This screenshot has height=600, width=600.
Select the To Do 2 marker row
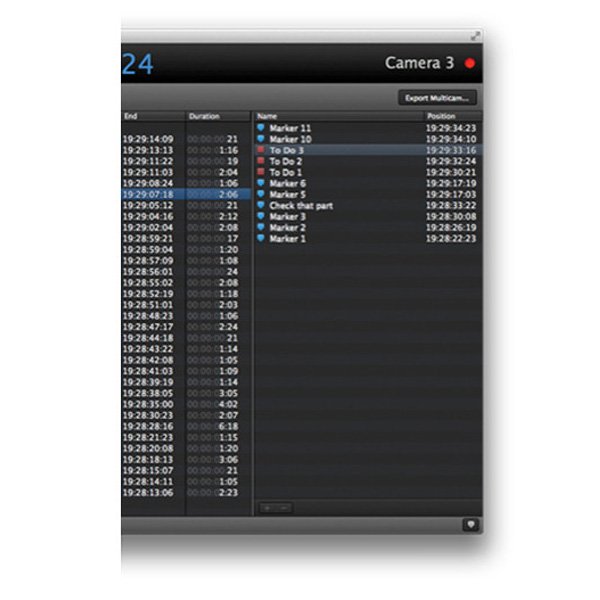340,161
